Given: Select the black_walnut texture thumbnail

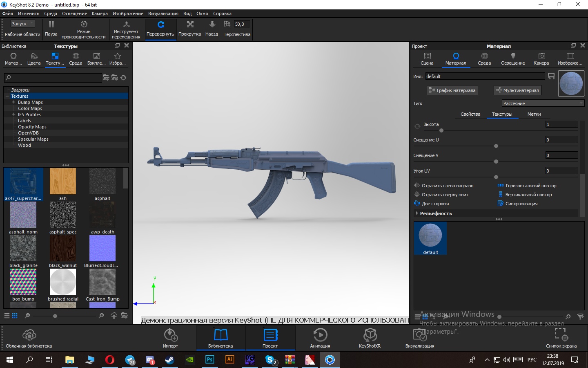Looking at the screenshot, I should click(63, 248).
